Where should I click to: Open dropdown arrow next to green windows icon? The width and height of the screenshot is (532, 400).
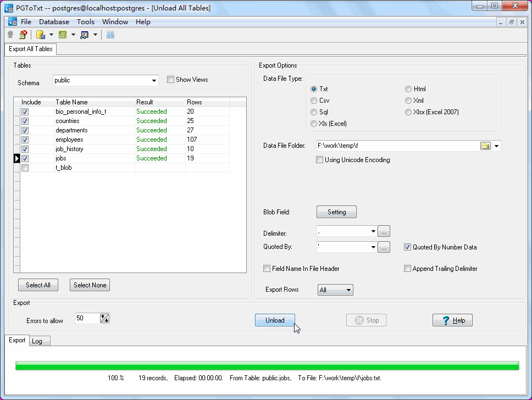[73, 35]
